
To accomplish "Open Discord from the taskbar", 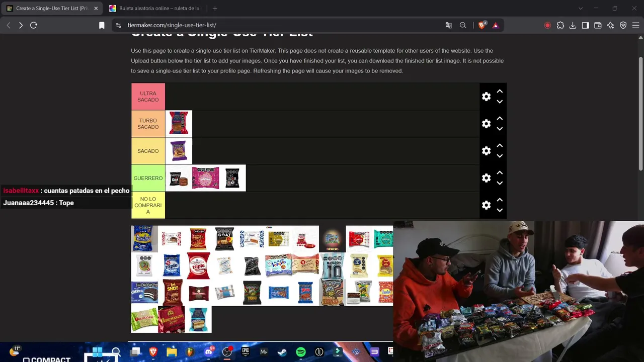I will [x=208, y=352].
